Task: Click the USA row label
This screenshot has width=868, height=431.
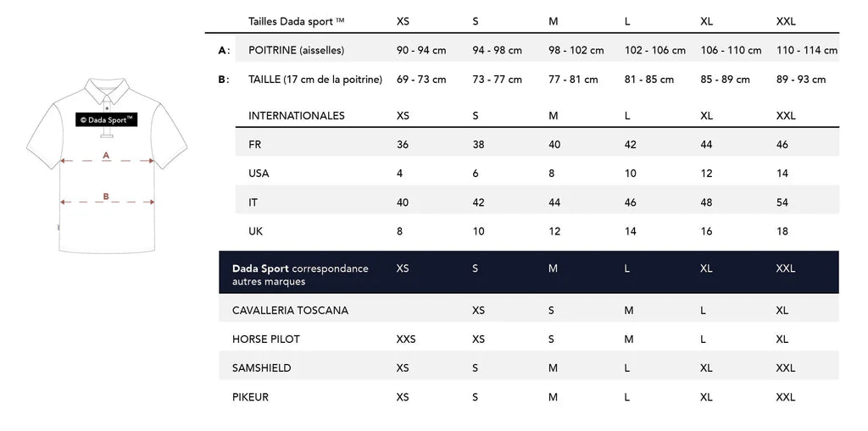Action: [259, 174]
